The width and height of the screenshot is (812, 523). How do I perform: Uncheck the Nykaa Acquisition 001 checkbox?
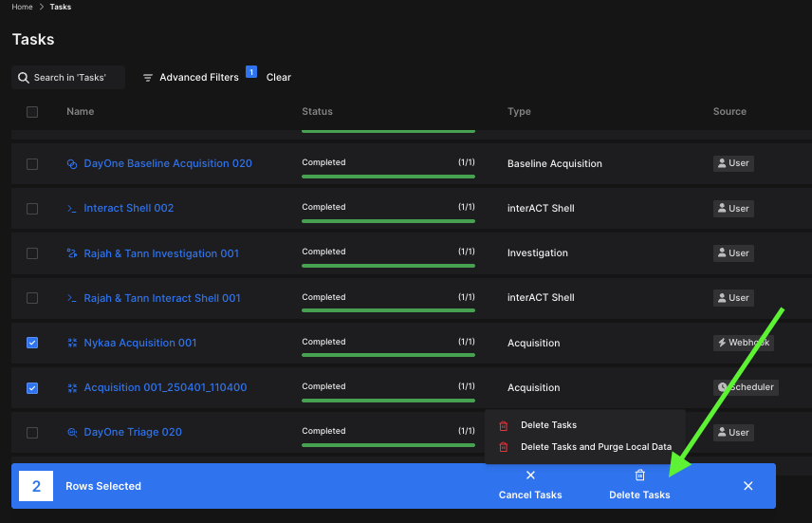point(32,343)
